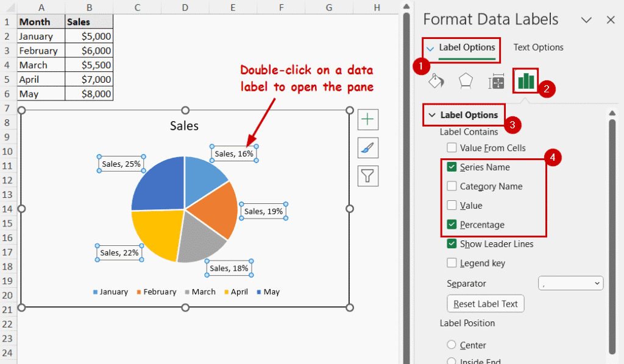
Task: Open the Chart Styles brush icon
Action: [x=367, y=147]
